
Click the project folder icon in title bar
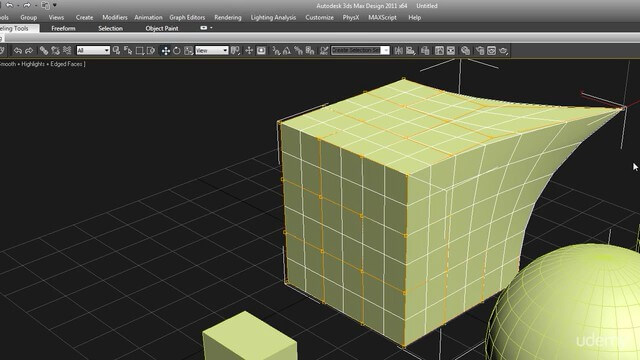(x=45, y=5)
